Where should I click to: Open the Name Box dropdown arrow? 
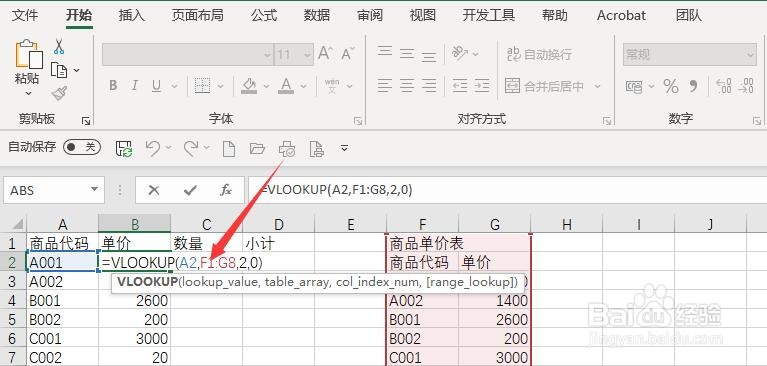coord(94,190)
